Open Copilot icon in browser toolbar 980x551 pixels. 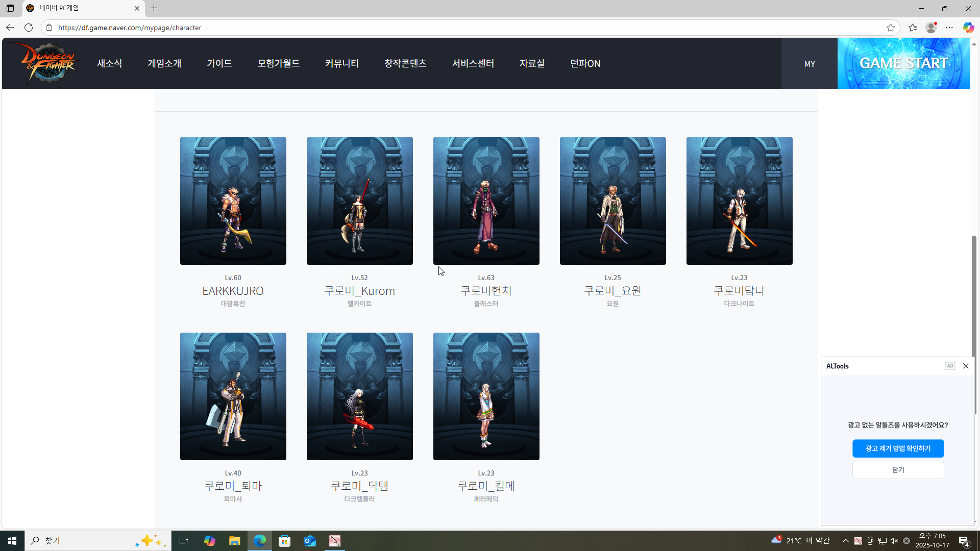968,28
